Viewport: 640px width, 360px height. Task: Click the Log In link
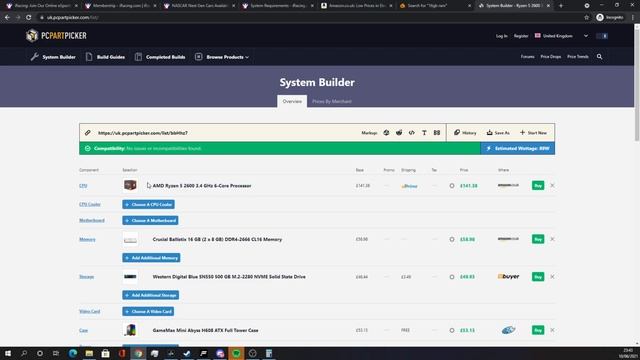coord(502,36)
